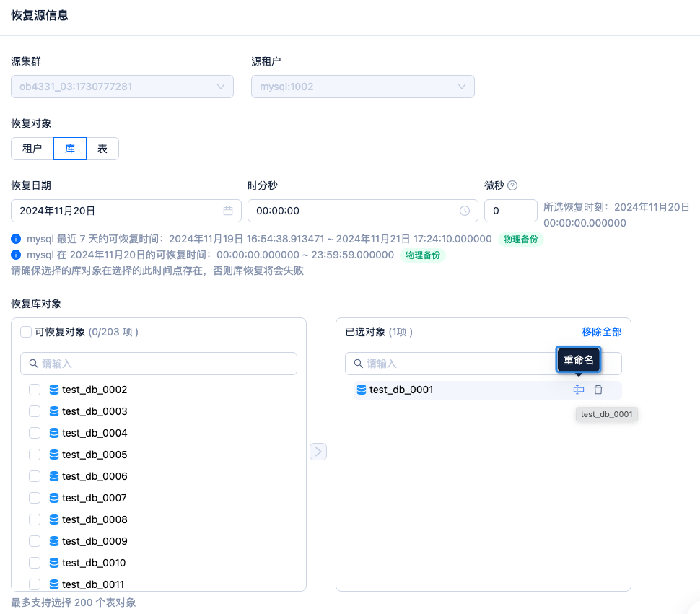Image resolution: width=700 pixels, height=614 pixels.
Task: Click the search icon in 可恢复对象 list
Action: [33, 364]
